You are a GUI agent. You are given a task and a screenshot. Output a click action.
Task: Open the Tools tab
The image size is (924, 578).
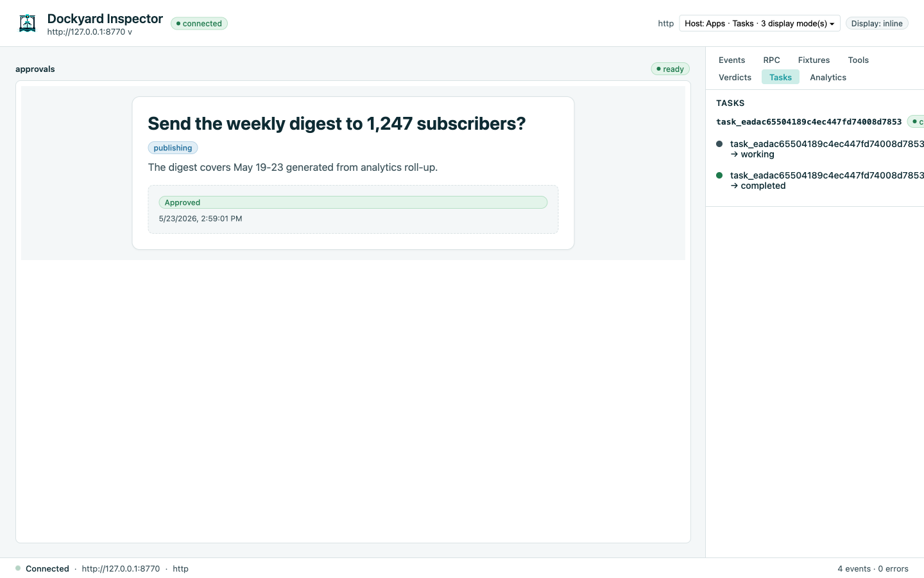click(x=858, y=60)
